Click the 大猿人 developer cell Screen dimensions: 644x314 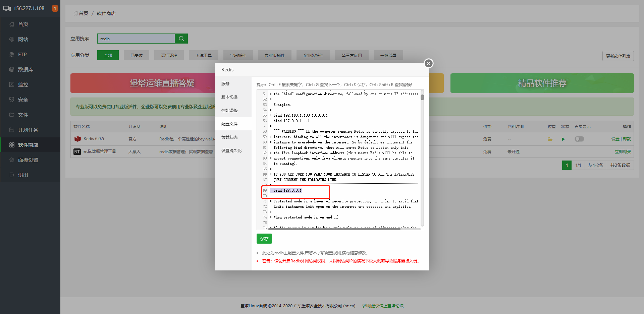point(135,152)
